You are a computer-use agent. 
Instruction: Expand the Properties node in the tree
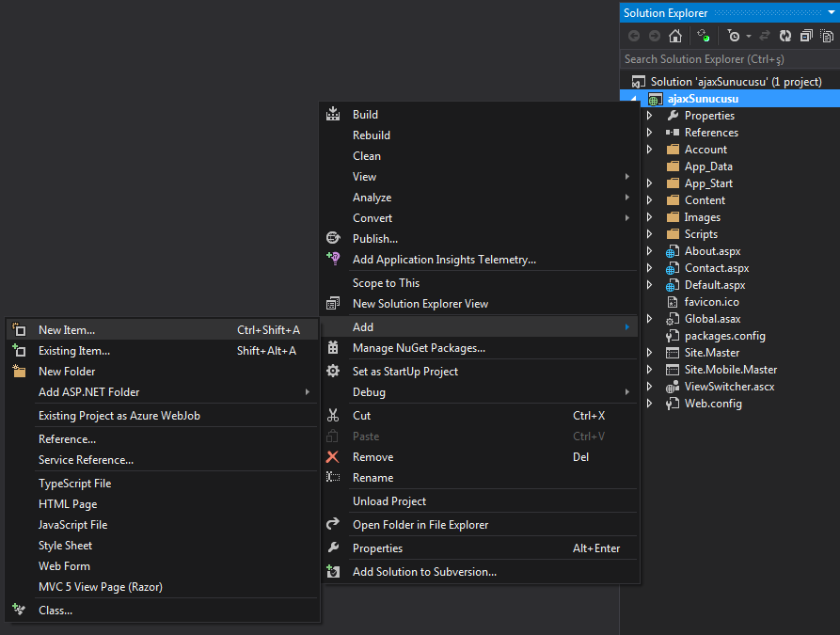tap(649, 115)
